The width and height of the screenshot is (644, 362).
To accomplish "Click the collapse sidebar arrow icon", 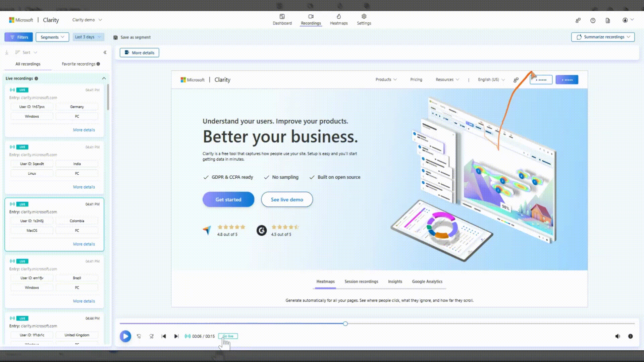I will (x=105, y=52).
